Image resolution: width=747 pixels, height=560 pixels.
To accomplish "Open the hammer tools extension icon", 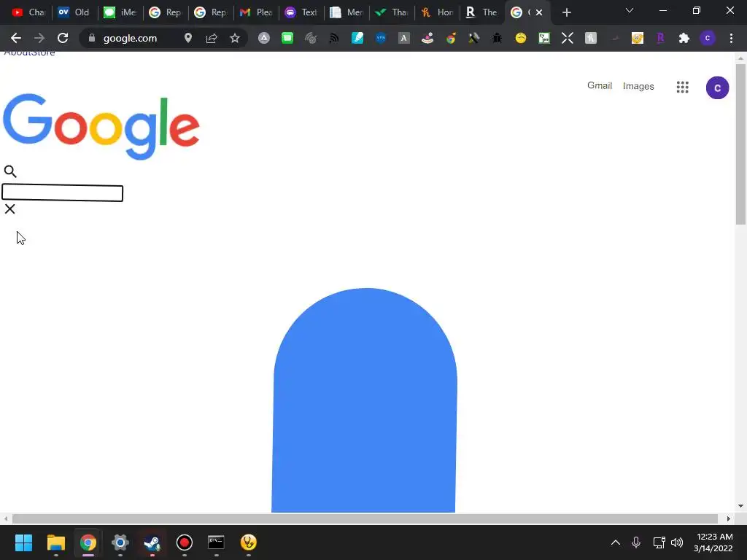I will click(474, 38).
